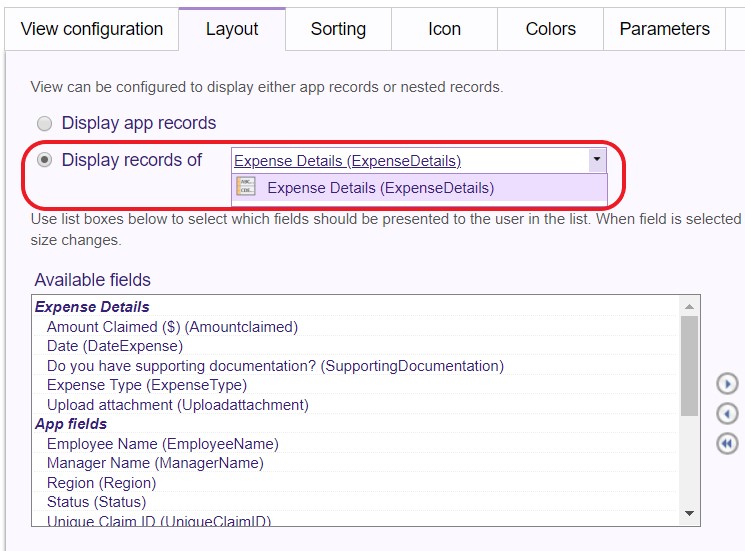Screen dimensions: 745x551
Task: Click the add field right-arrow icon
Action: pos(727,384)
